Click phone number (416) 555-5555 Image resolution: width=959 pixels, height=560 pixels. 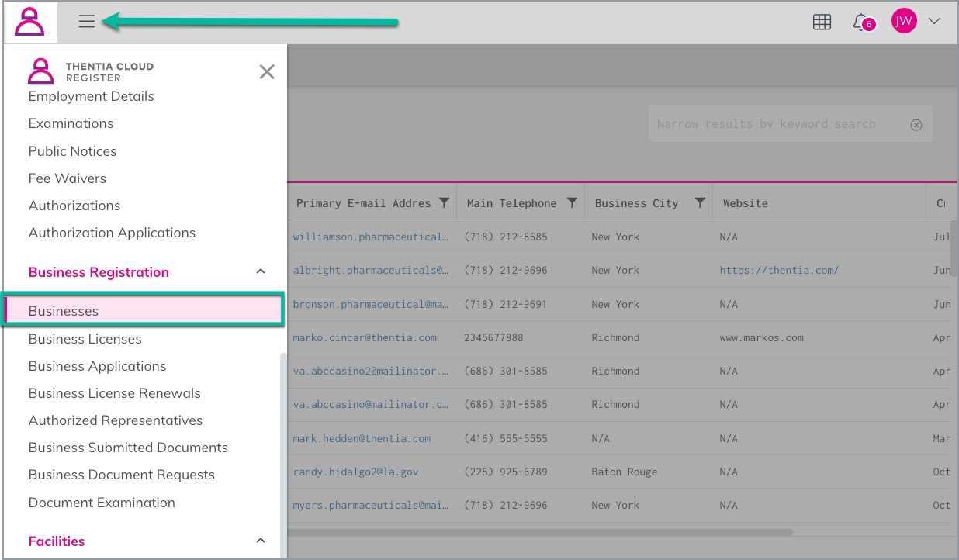click(x=506, y=438)
